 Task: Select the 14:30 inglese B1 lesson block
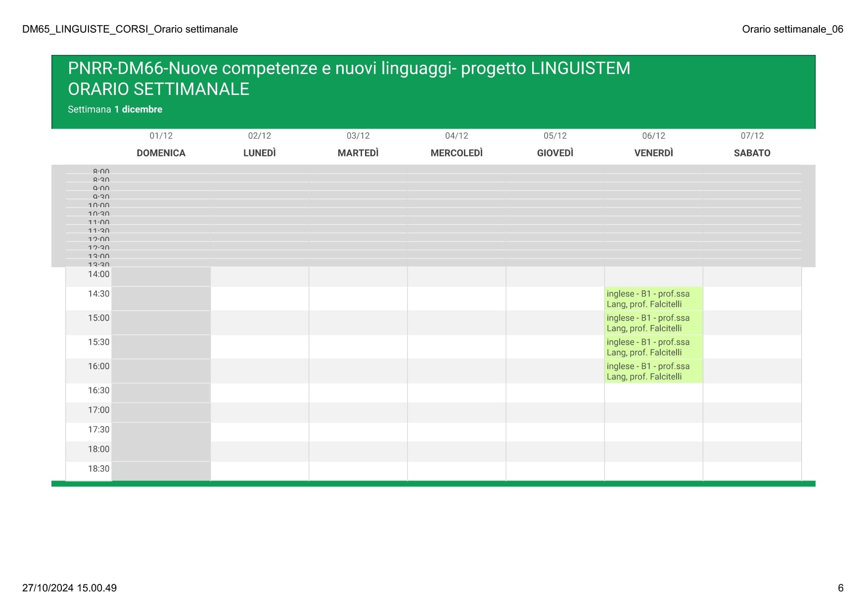(653, 299)
